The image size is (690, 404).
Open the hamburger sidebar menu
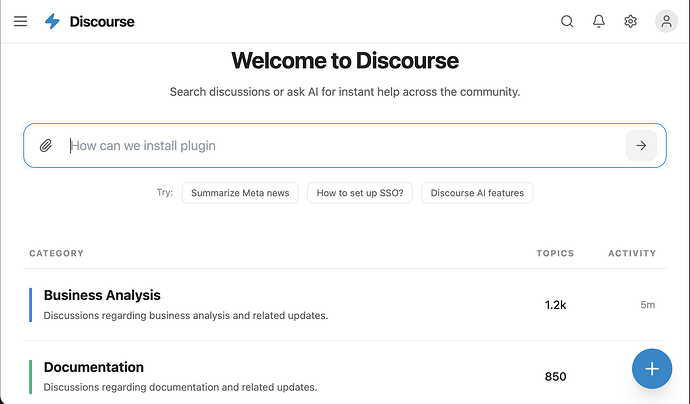coord(20,21)
